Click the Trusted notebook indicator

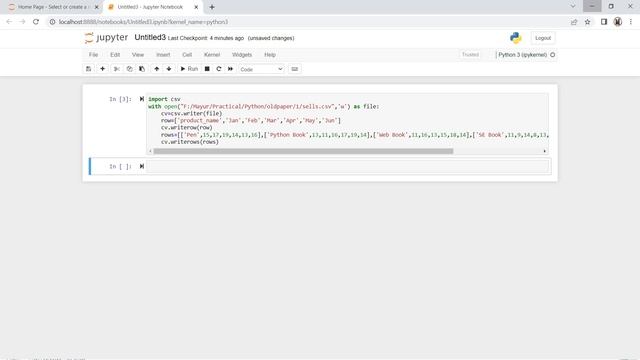click(470, 55)
